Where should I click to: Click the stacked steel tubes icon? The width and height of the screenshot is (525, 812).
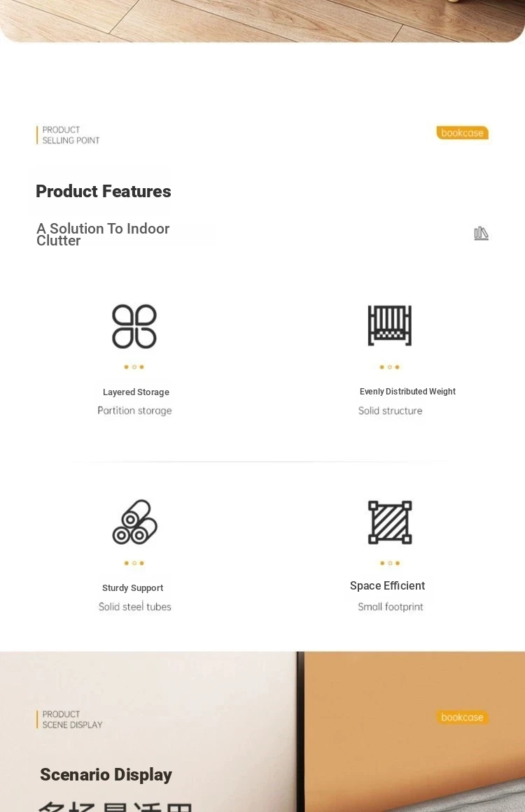pos(134,522)
